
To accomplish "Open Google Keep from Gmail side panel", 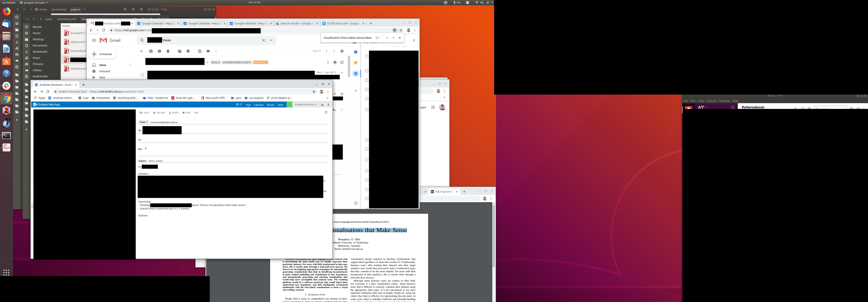I will pos(356,63).
